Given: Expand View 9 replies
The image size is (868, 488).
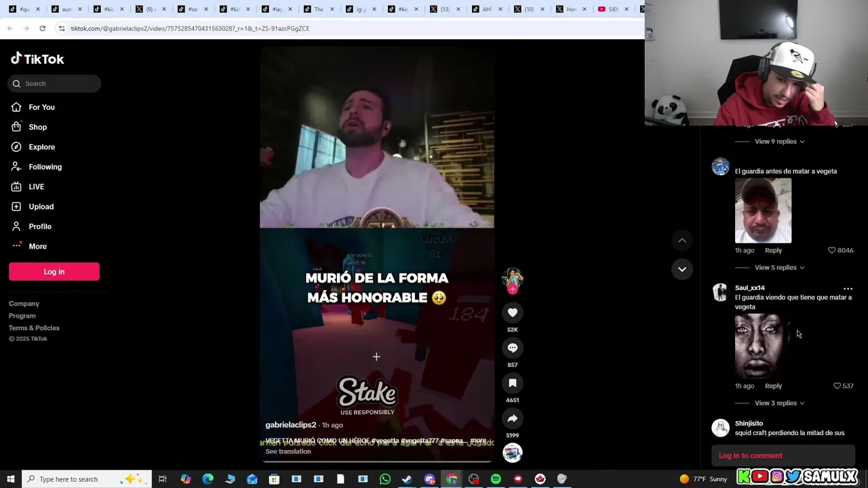Looking at the screenshot, I should click(x=779, y=142).
